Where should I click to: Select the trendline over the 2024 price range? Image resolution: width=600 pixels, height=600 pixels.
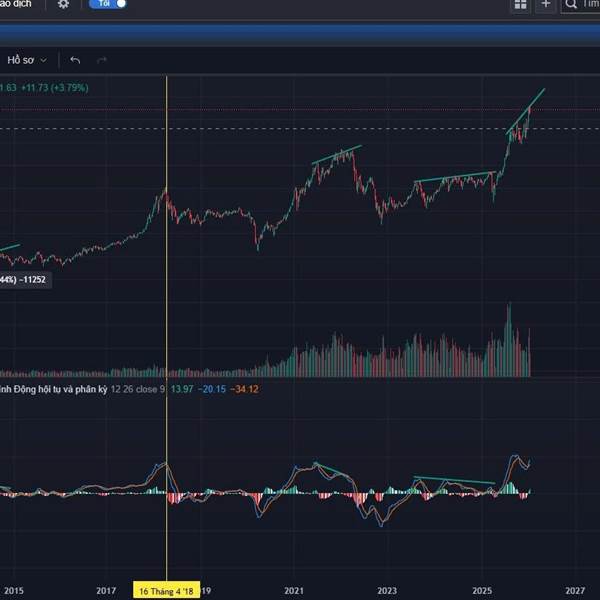pos(455,176)
